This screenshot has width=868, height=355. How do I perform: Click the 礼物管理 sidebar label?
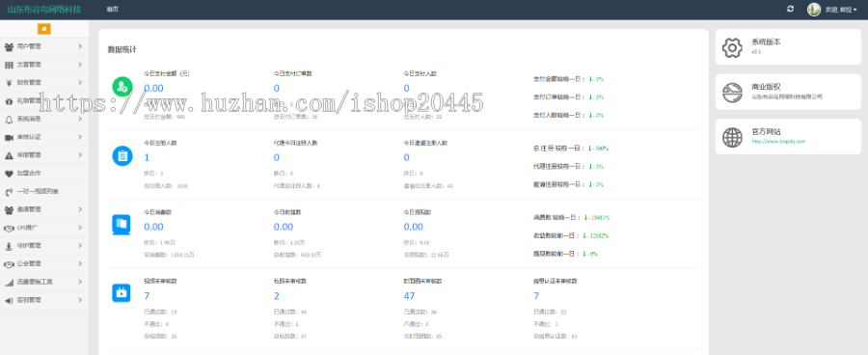pos(29,101)
